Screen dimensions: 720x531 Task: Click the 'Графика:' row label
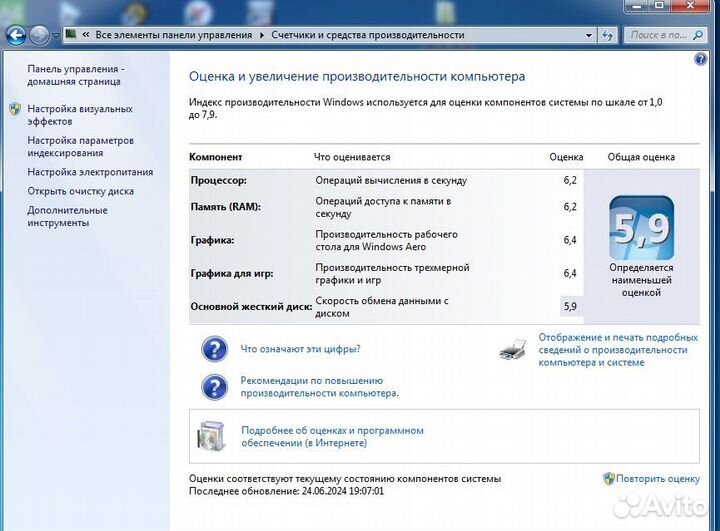point(212,240)
